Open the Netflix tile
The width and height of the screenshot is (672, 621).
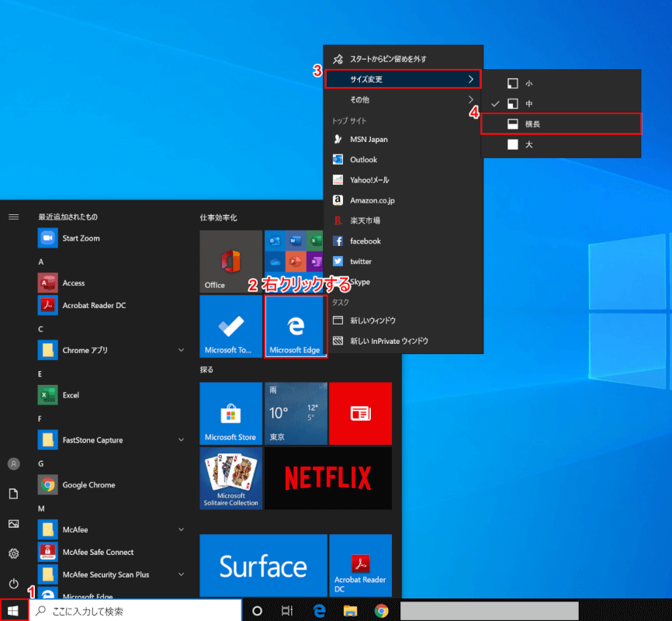[328, 478]
